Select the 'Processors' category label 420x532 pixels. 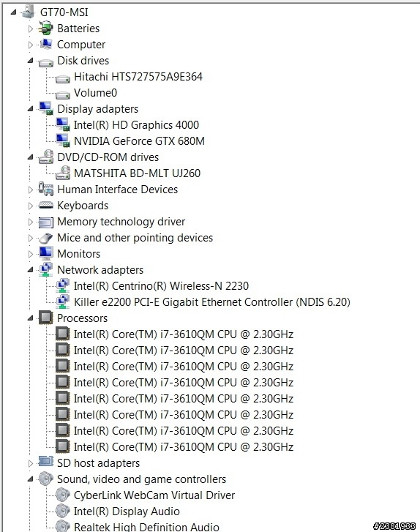point(83,318)
